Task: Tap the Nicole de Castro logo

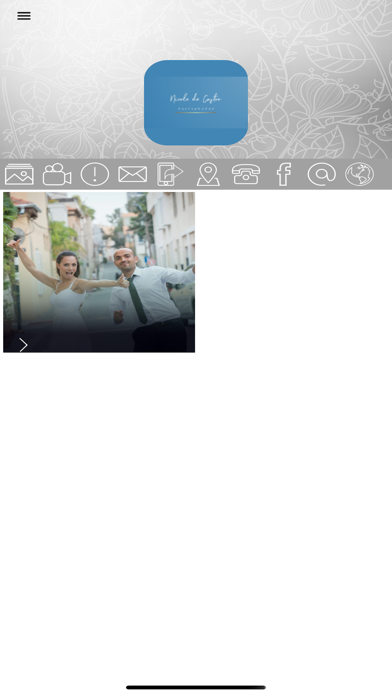Action: (x=196, y=103)
